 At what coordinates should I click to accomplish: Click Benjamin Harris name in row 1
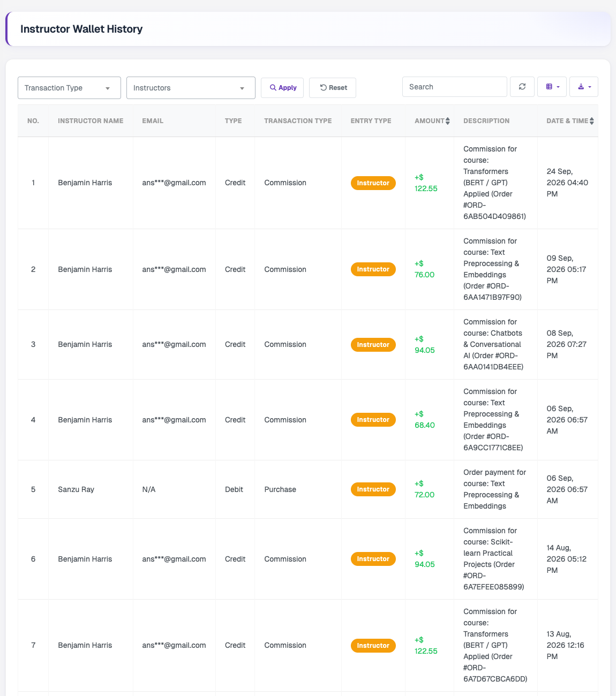85,183
